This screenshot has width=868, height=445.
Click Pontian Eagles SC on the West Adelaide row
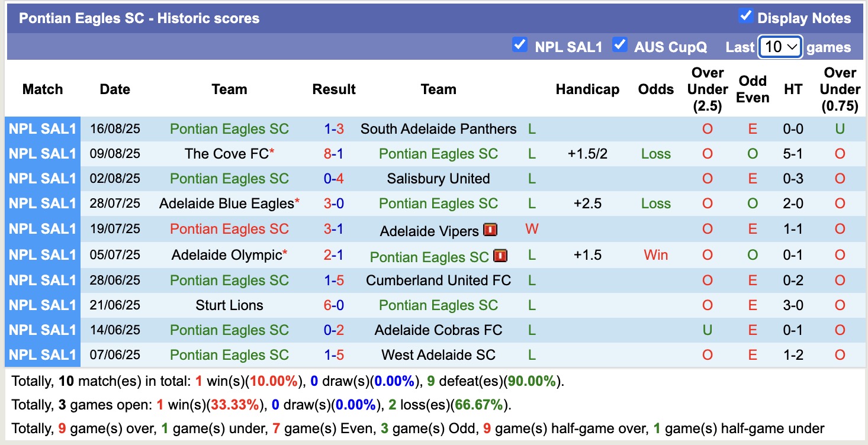click(x=230, y=355)
